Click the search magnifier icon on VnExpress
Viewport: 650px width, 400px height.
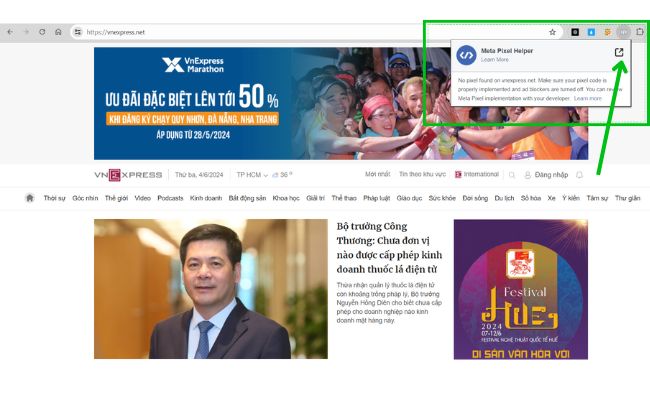point(513,175)
